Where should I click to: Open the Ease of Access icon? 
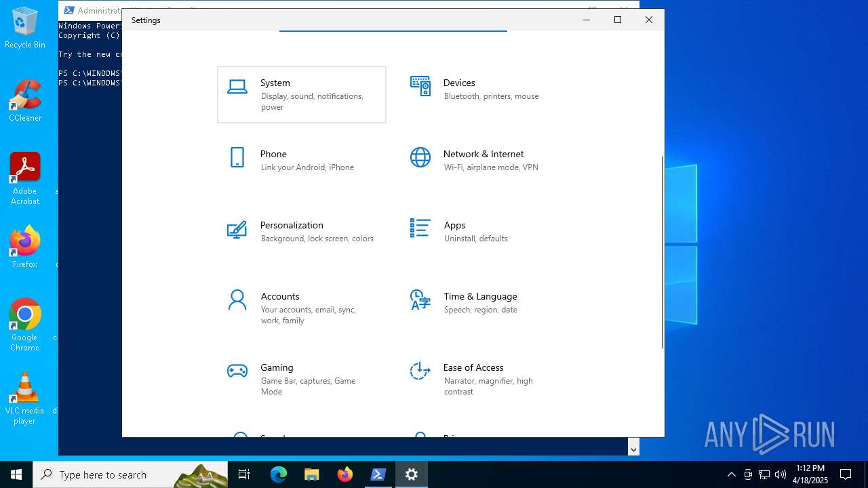pyautogui.click(x=420, y=371)
